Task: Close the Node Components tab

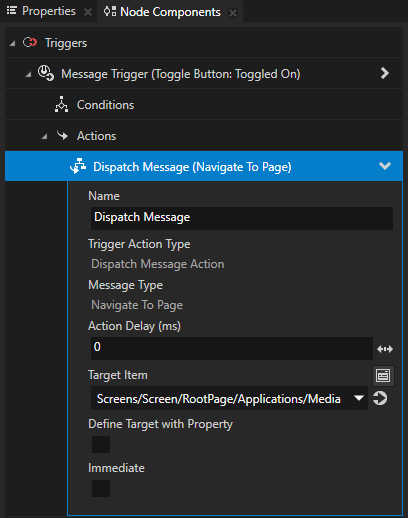Action: pos(233,13)
